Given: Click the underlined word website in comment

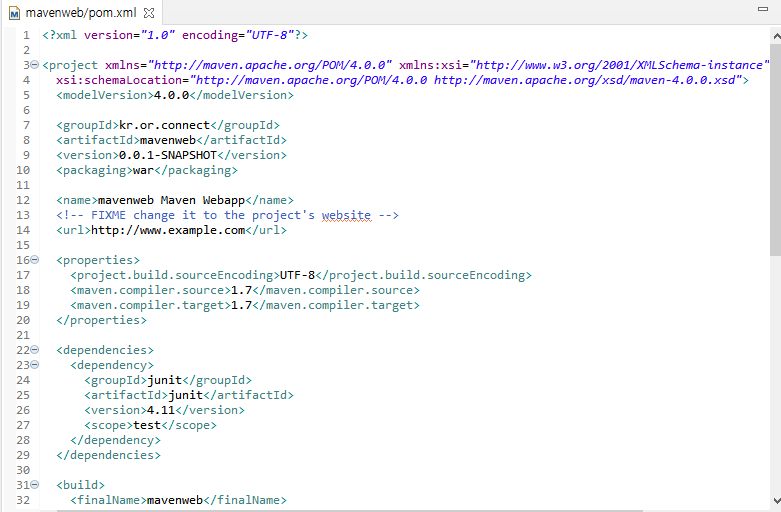Looking at the screenshot, I should coord(346,215).
